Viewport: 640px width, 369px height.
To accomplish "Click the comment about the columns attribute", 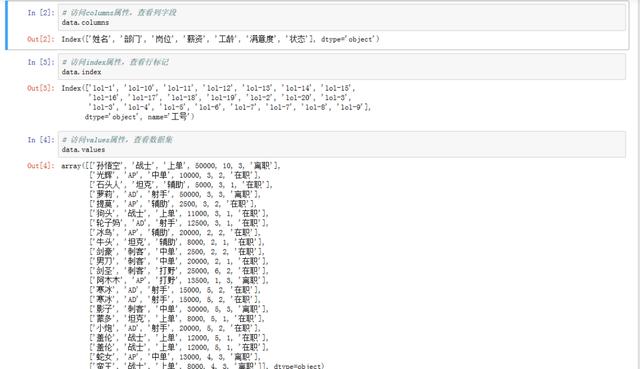I will (x=119, y=13).
